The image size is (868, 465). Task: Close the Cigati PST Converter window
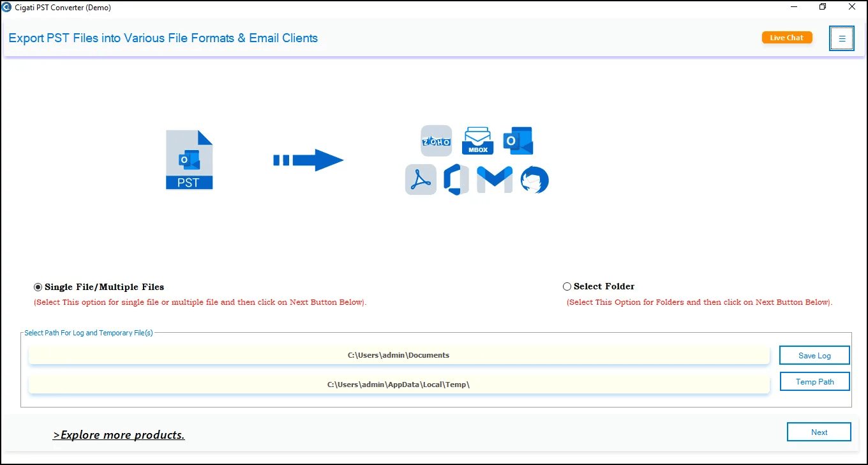coord(852,7)
